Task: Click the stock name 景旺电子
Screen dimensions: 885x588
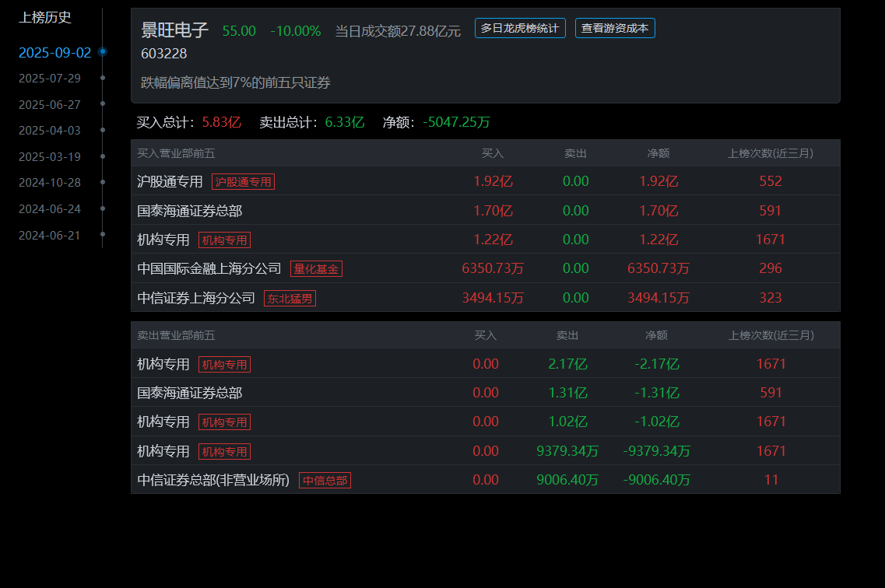Action: (x=175, y=30)
